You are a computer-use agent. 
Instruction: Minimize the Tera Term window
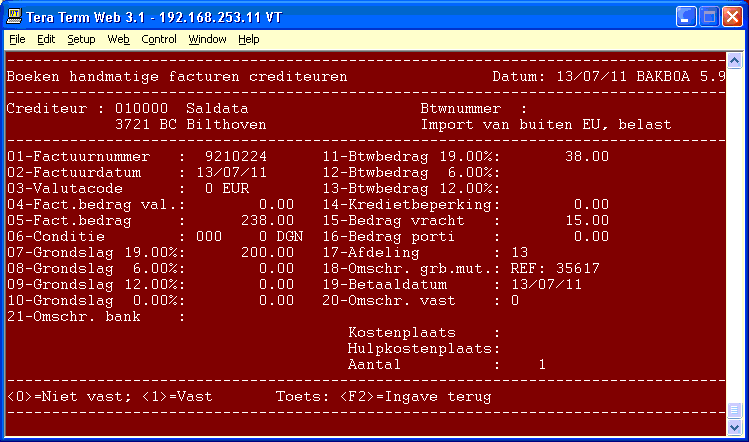coord(686,16)
